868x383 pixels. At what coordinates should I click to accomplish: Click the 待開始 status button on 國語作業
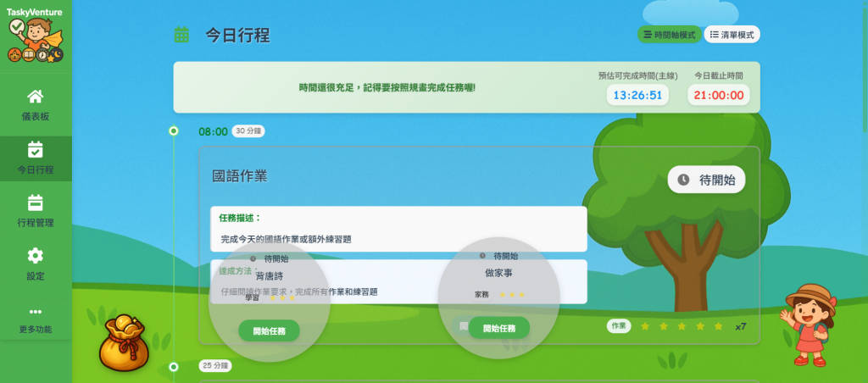tap(706, 180)
